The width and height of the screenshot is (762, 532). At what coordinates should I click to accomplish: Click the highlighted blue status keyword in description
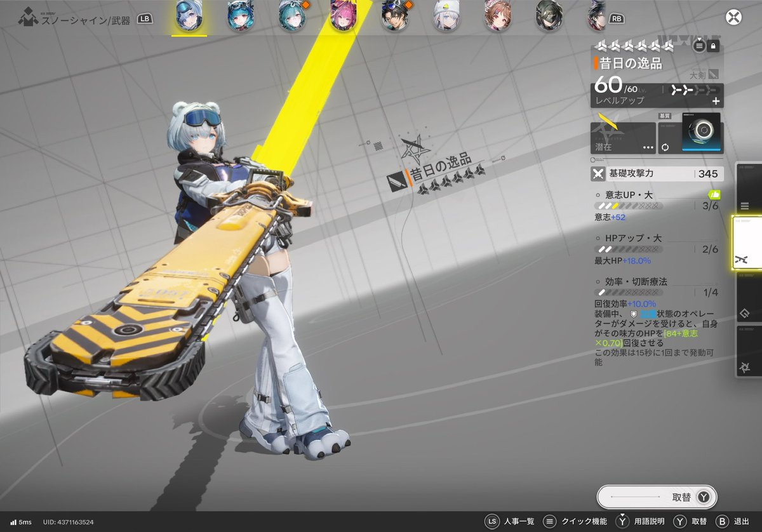[x=648, y=314]
